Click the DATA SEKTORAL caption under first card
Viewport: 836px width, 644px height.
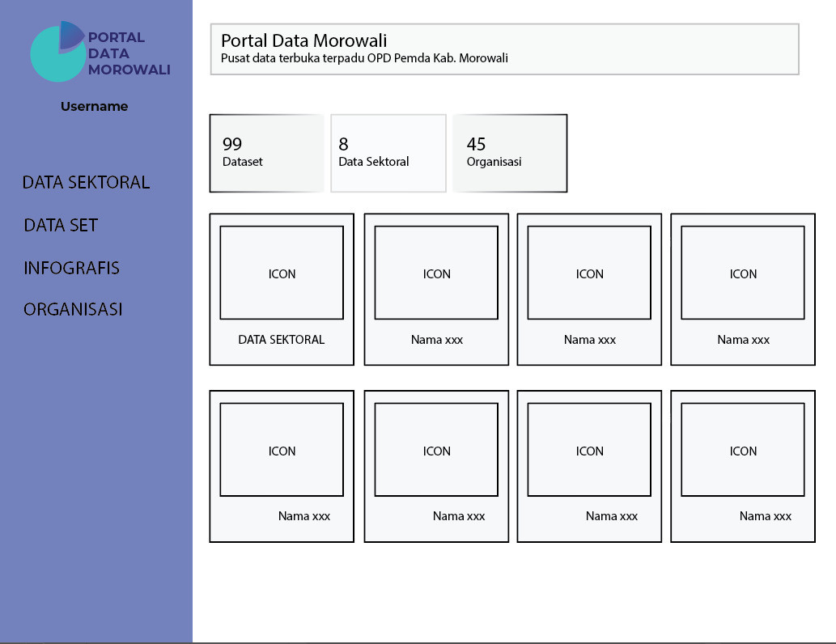pos(282,340)
